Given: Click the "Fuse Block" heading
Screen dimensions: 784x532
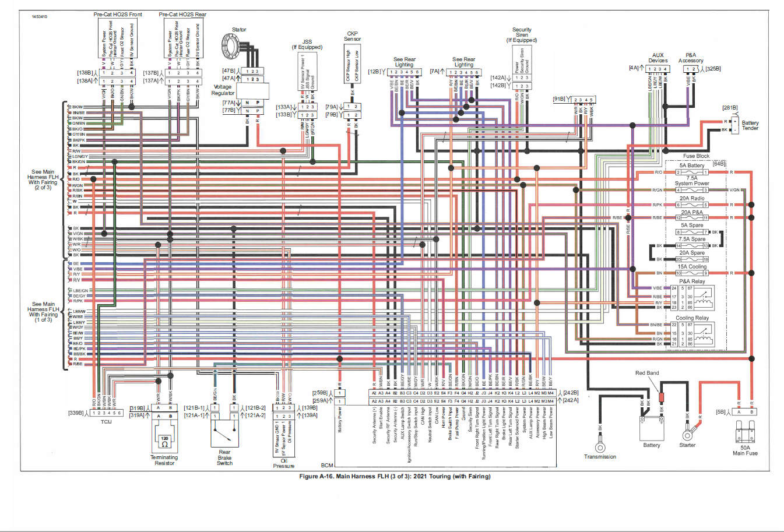Looking at the screenshot, I should pos(696,156).
